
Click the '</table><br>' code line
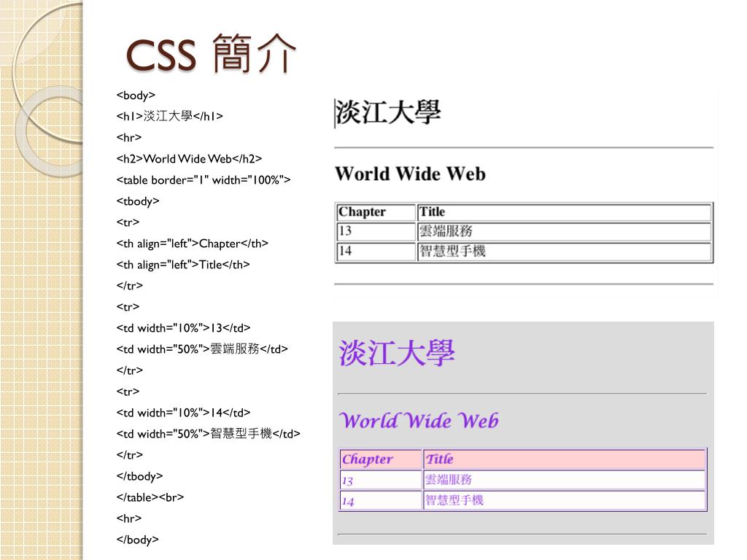point(150,497)
